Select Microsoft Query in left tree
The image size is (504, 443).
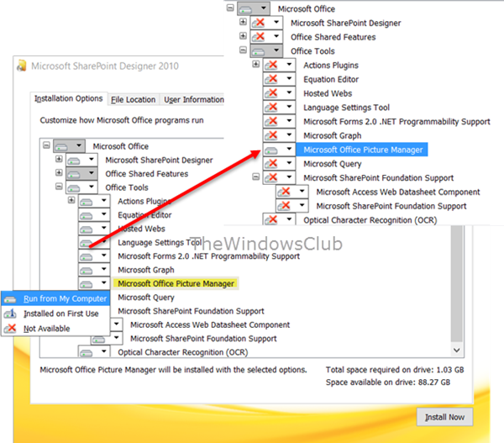pos(146,298)
